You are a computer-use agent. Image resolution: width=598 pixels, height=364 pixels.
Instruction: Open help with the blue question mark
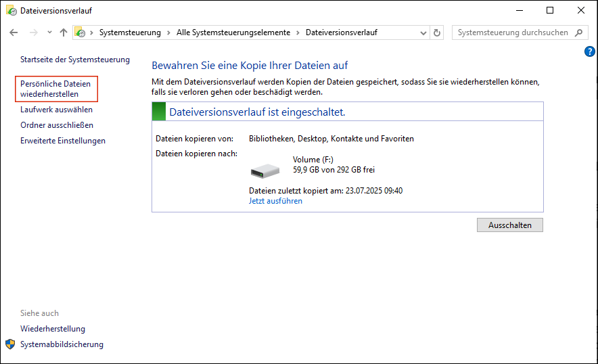pos(590,51)
